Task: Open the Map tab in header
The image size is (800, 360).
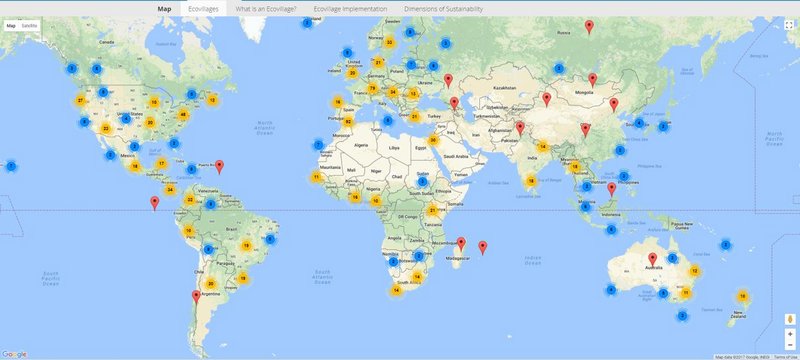Action: click(x=164, y=9)
